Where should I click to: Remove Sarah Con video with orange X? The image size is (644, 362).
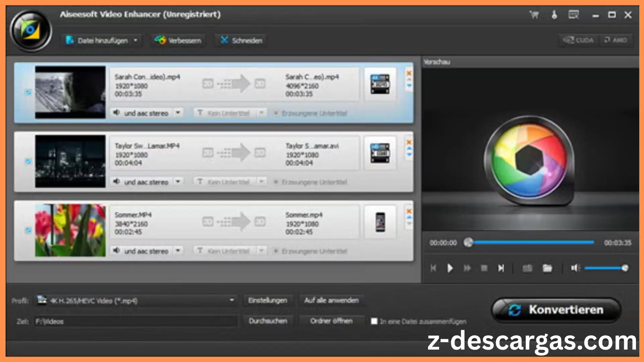[x=409, y=73]
